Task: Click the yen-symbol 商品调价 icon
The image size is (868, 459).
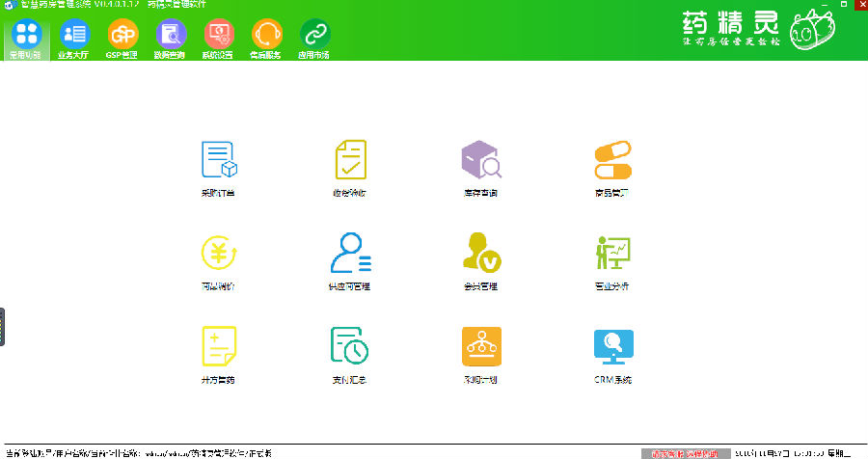Action: click(x=219, y=253)
